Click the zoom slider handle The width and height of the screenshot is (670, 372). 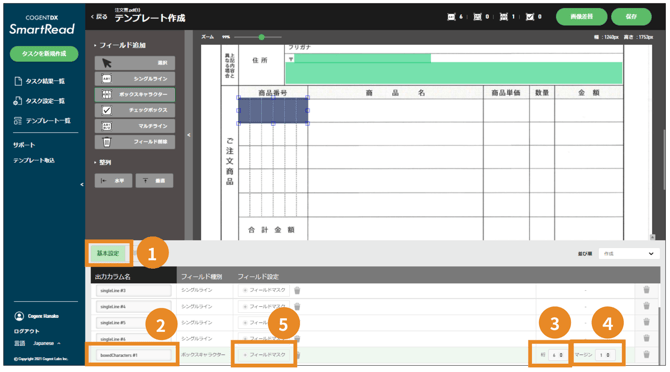pos(262,37)
